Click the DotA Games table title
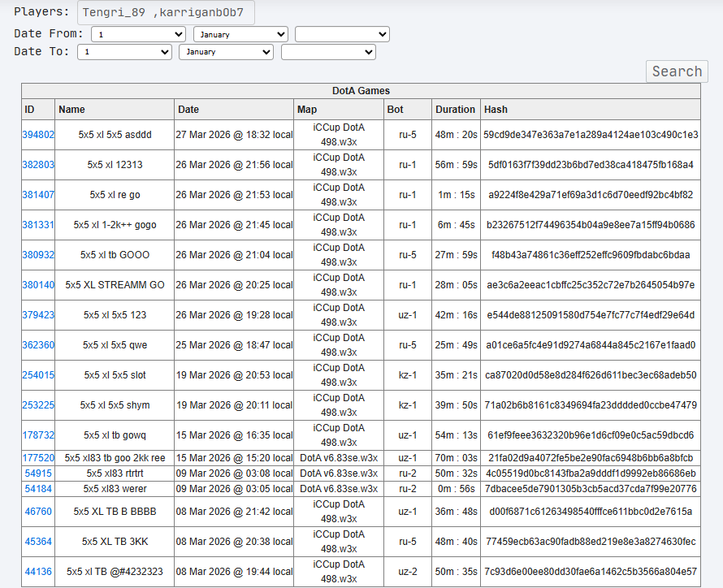 [x=361, y=91]
